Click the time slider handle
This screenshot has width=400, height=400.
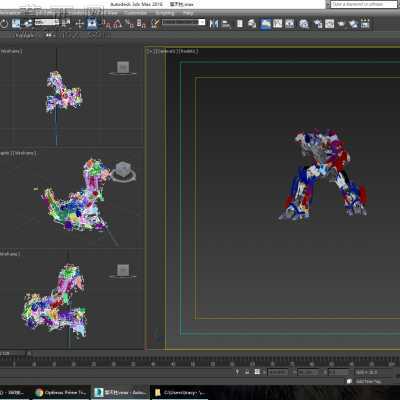tap(13, 353)
